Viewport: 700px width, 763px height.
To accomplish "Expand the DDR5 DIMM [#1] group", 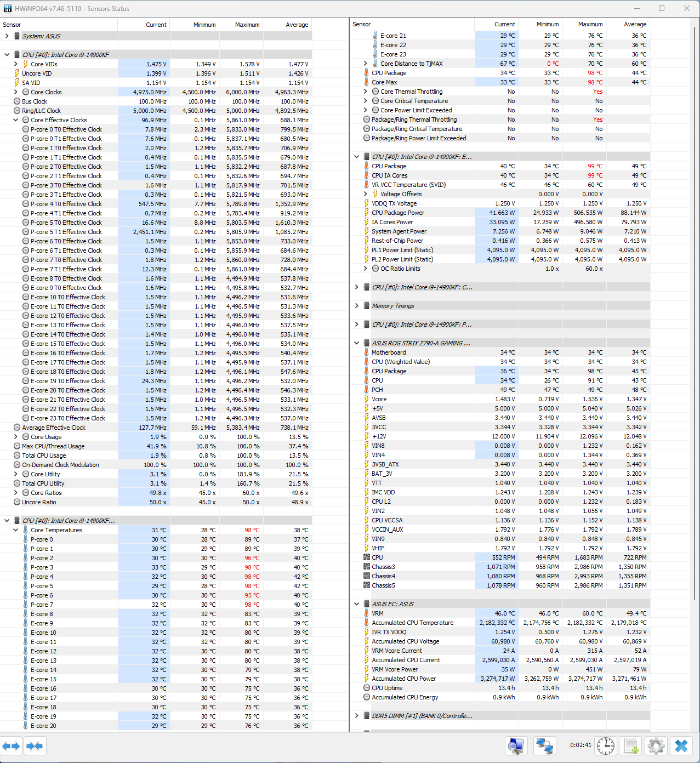I will coord(357,716).
